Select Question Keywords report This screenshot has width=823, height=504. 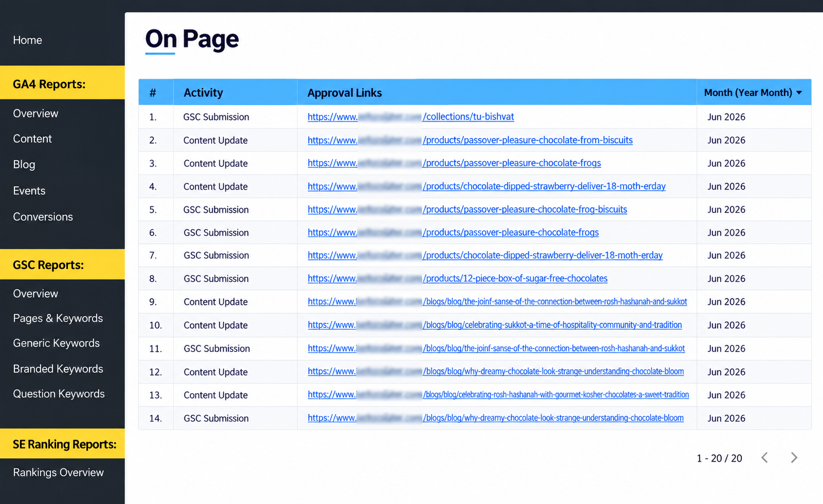click(x=59, y=394)
